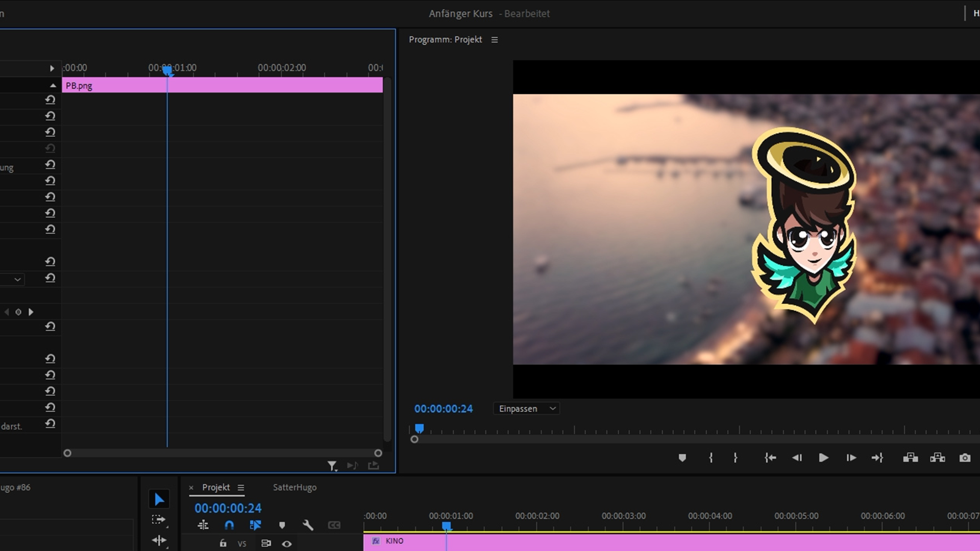This screenshot has height=551, width=980.
Task: Play the Program monitor preview
Action: 823,458
